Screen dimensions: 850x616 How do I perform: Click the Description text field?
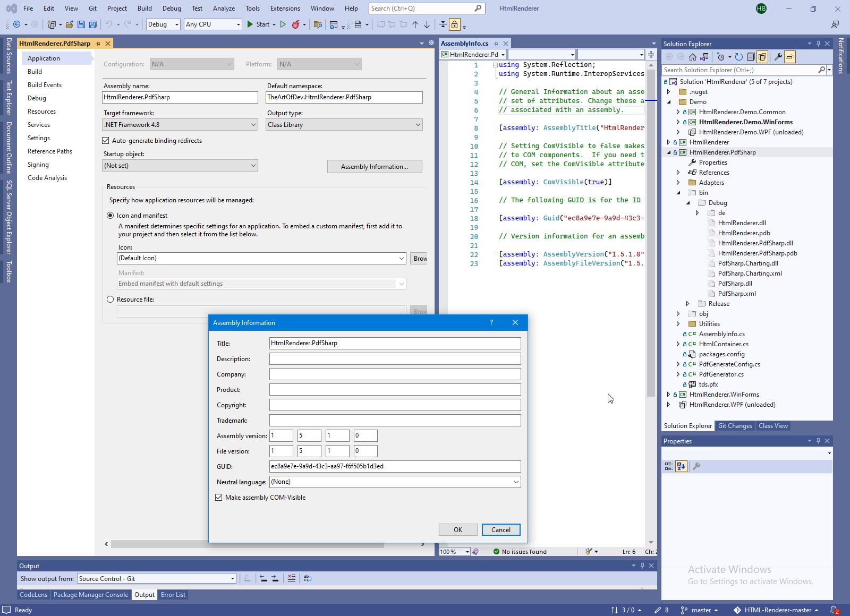coord(395,359)
